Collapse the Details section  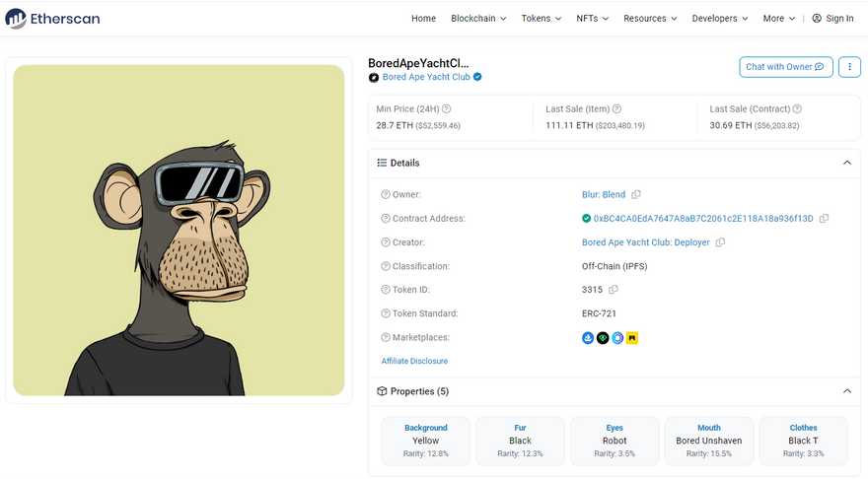coord(846,163)
